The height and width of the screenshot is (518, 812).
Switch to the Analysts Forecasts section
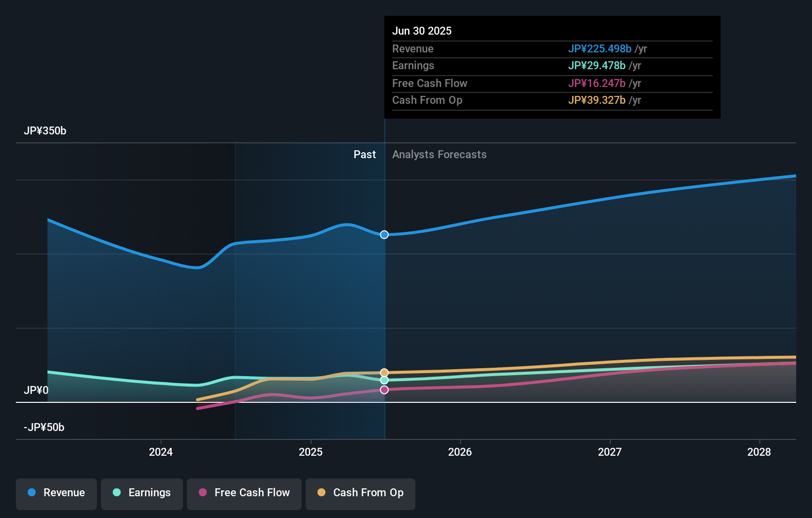(439, 154)
